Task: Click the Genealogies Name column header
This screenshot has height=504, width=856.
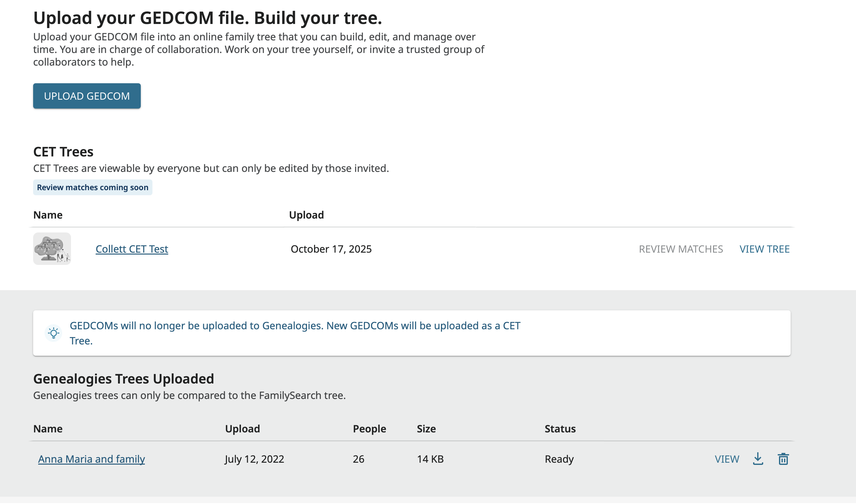Action: tap(48, 429)
